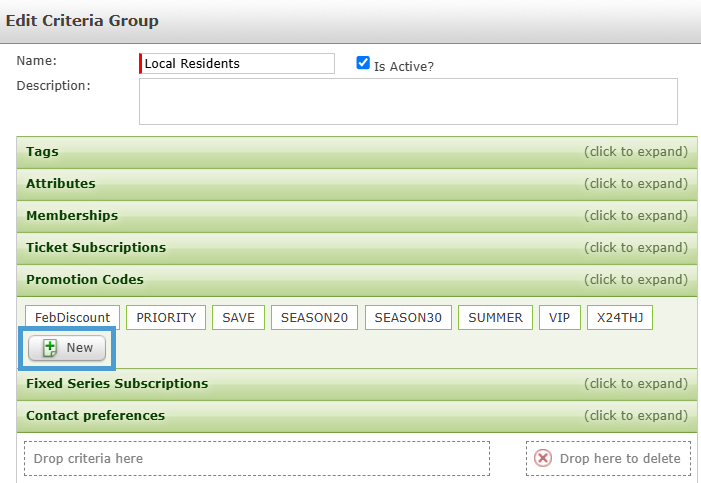The image size is (701, 483).
Task: Expand the Fixed Series Subscriptions section
Action: [x=357, y=384]
